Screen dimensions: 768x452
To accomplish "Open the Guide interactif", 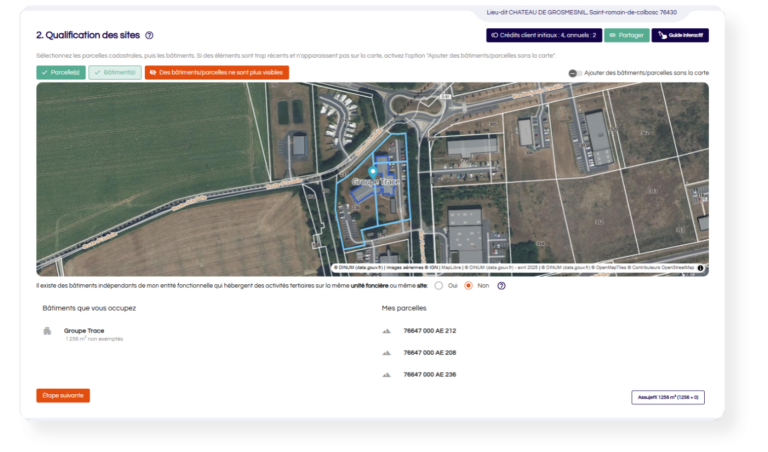I will coord(680,35).
